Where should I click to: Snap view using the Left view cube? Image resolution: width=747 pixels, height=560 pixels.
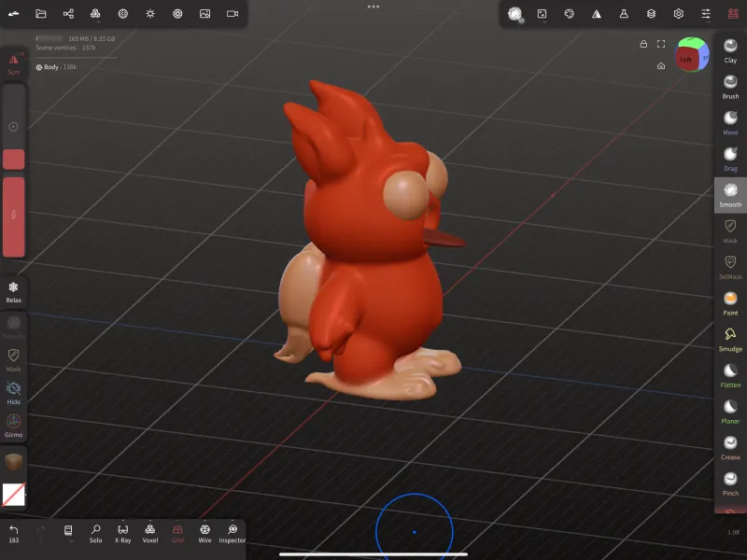tap(686, 59)
